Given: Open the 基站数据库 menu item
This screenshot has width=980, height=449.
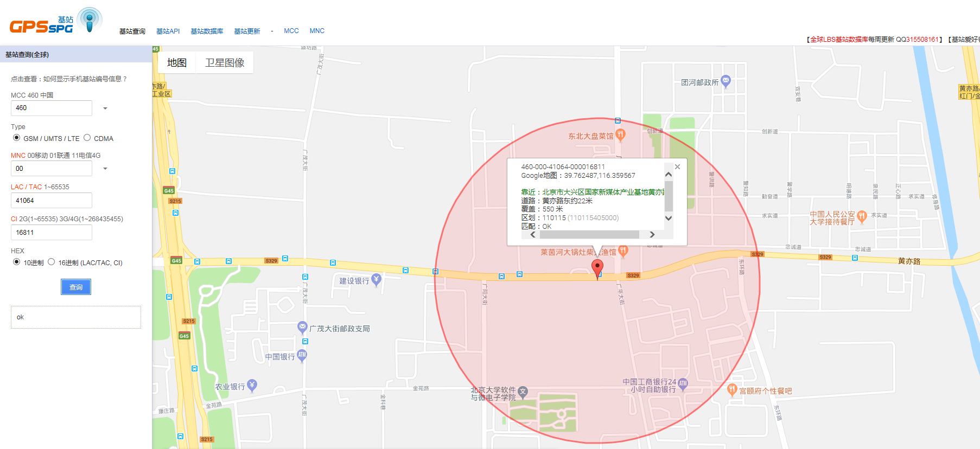Looking at the screenshot, I should 207,31.
